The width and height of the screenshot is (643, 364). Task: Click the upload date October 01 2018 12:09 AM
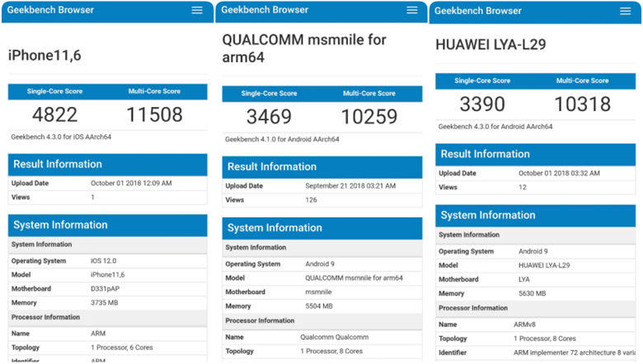[x=130, y=184]
